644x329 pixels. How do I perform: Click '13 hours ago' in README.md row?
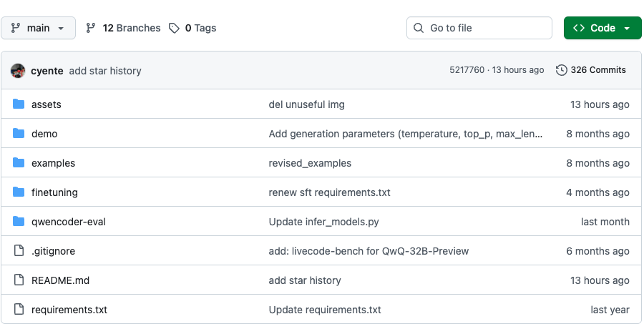click(600, 280)
